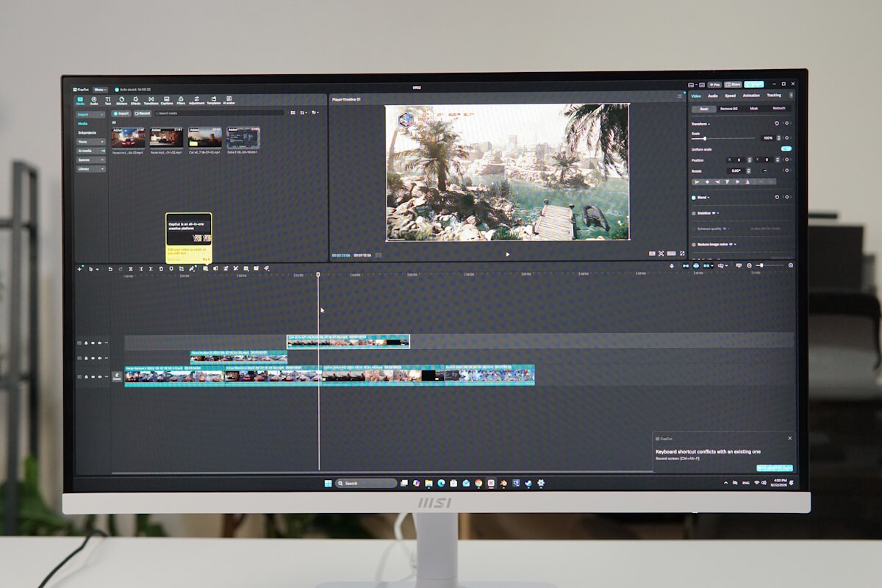The height and width of the screenshot is (588, 882).
Task: Click the Export button
Action: (x=753, y=85)
